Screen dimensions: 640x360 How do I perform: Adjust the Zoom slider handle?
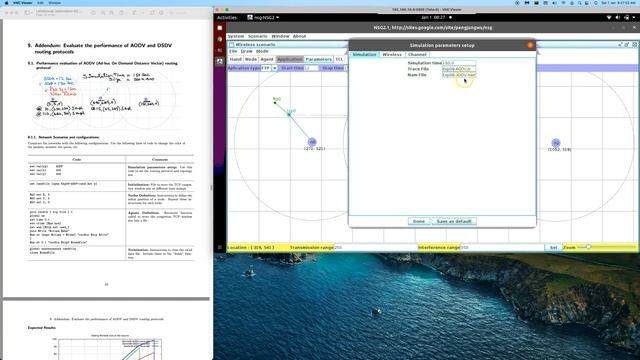pyautogui.click(x=588, y=247)
